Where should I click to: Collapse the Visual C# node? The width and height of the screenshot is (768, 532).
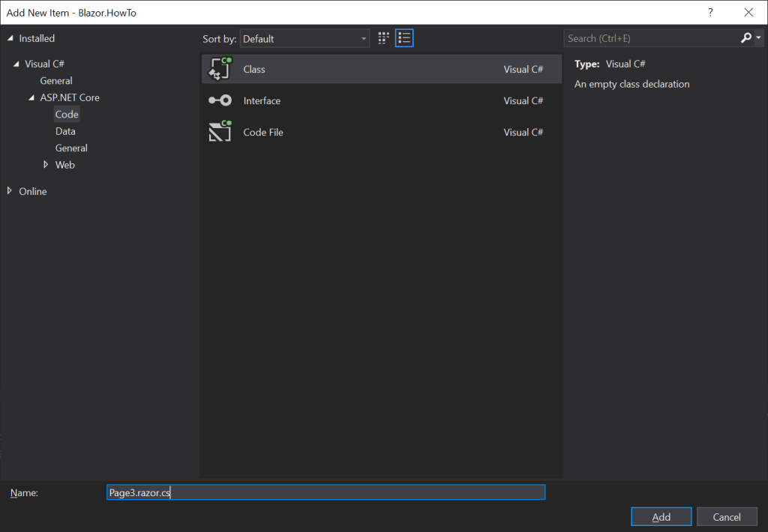pyautogui.click(x=16, y=64)
